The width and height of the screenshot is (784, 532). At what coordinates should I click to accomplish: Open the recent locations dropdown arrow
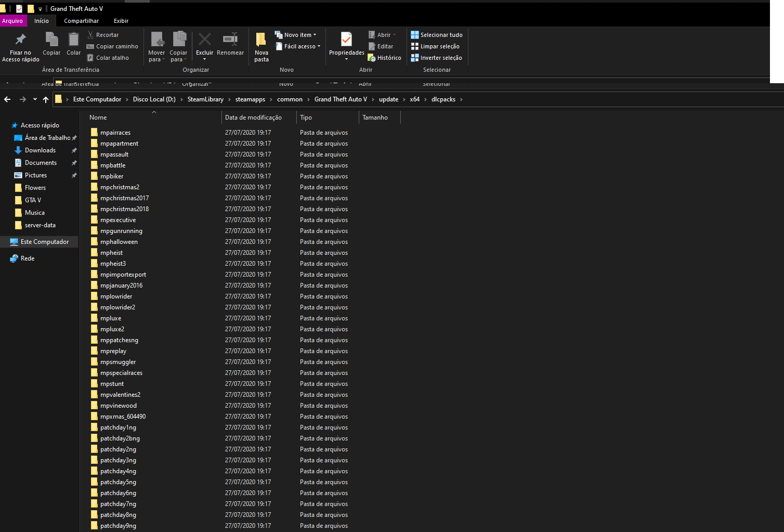tap(35, 99)
